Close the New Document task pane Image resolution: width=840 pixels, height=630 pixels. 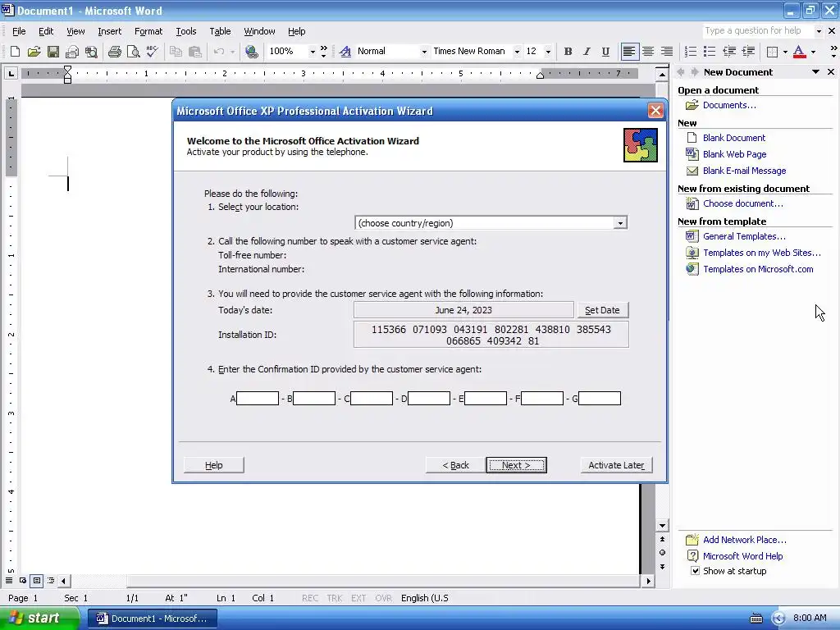[831, 72]
